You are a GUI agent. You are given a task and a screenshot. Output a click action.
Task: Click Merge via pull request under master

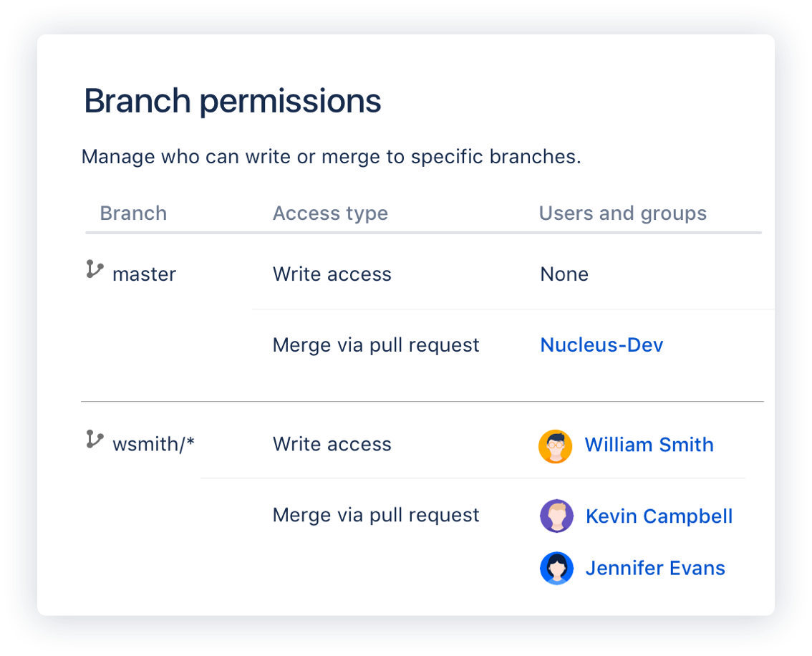[x=376, y=344]
